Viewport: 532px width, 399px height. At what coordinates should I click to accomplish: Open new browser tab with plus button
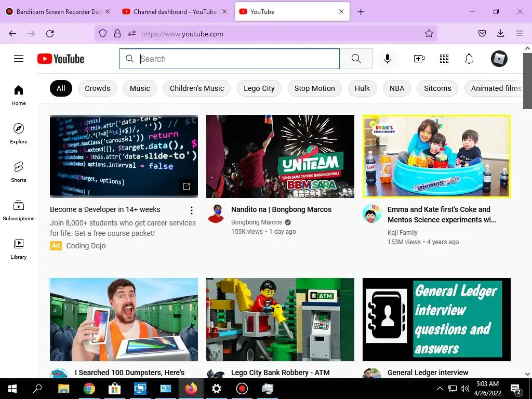click(361, 12)
